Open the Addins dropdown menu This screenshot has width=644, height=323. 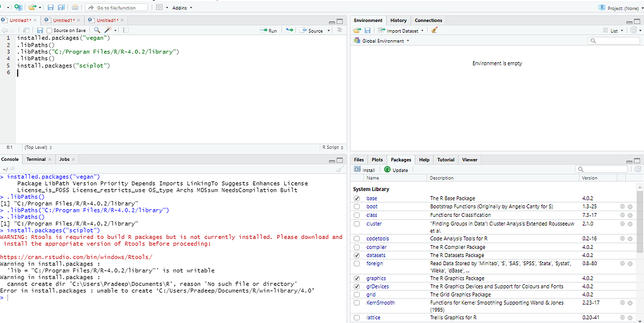coord(182,8)
